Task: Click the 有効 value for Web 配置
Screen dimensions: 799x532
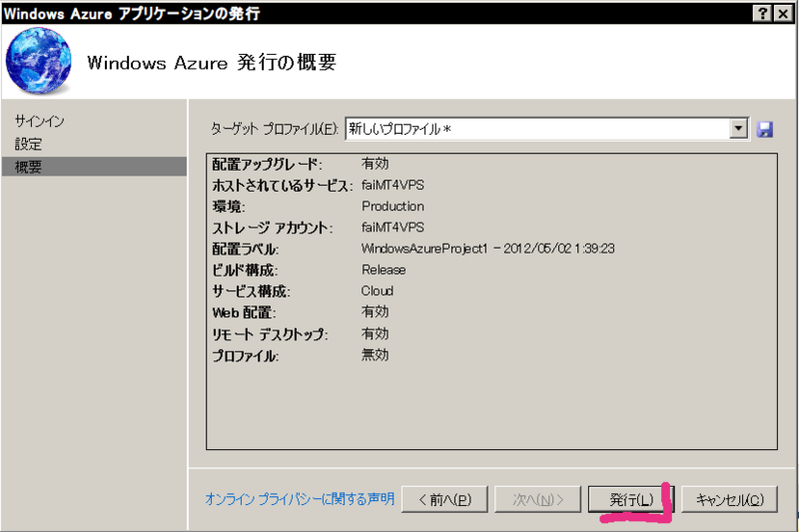Action: pyautogui.click(x=375, y=311)
